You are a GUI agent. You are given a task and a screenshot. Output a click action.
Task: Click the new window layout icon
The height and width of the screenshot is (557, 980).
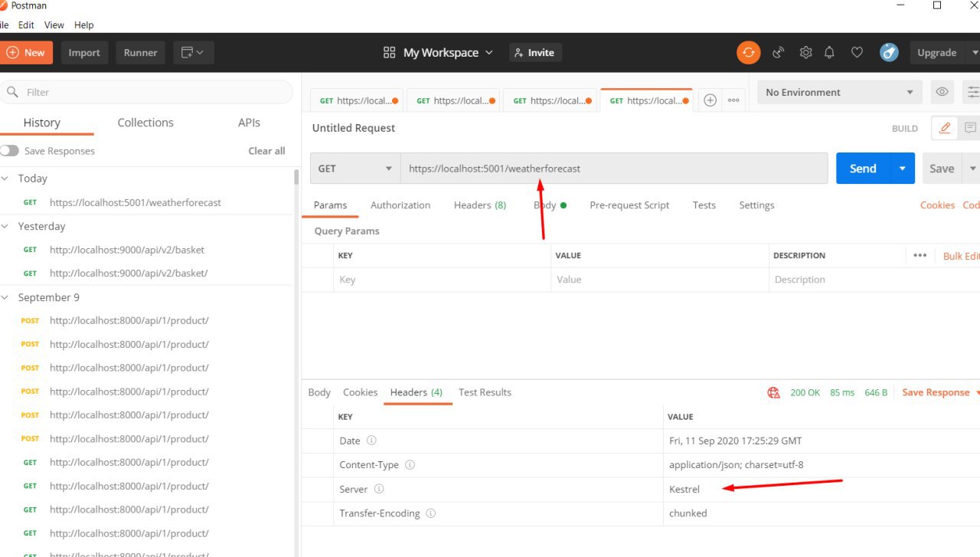(x=193, y=53)
